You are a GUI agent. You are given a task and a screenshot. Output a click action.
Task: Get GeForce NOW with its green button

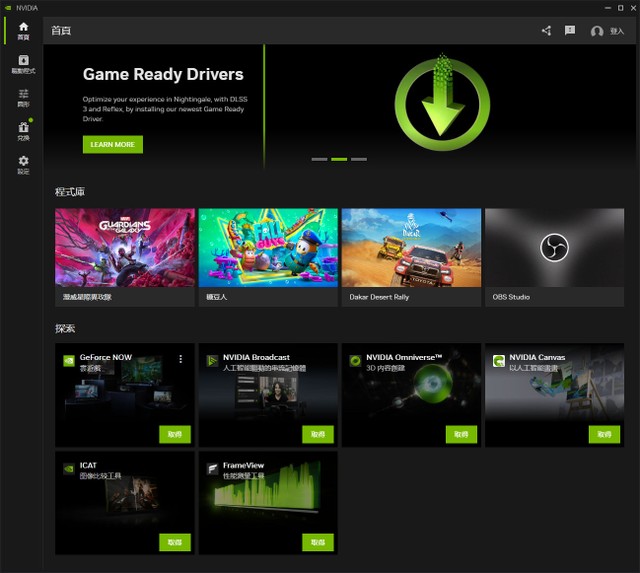175,434
